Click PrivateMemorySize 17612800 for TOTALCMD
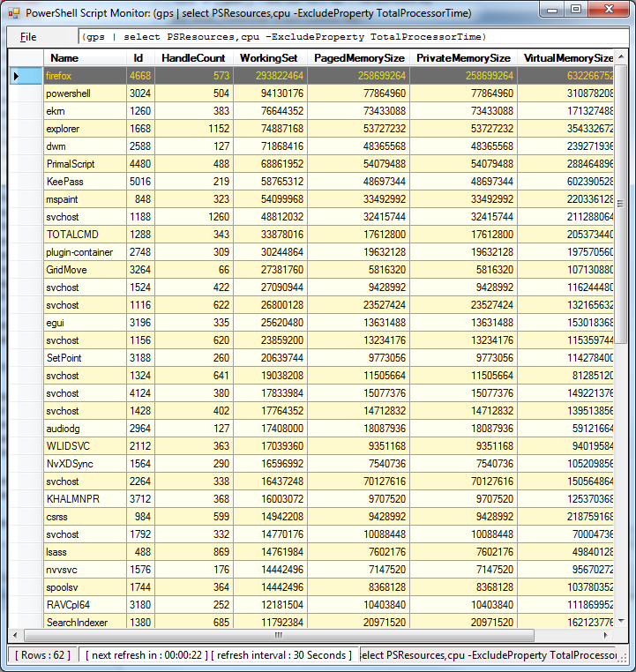Screen dimensions: 636x672 463,235
